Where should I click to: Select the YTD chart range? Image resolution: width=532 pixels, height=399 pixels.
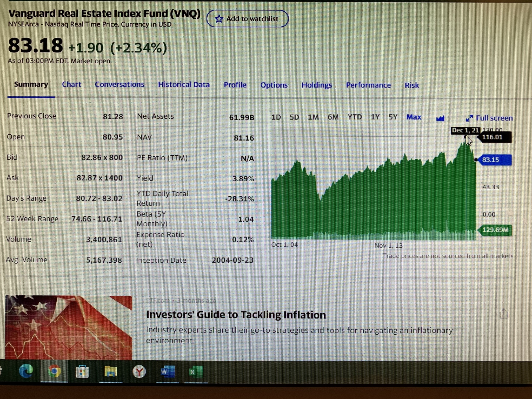tap(355, 117)
